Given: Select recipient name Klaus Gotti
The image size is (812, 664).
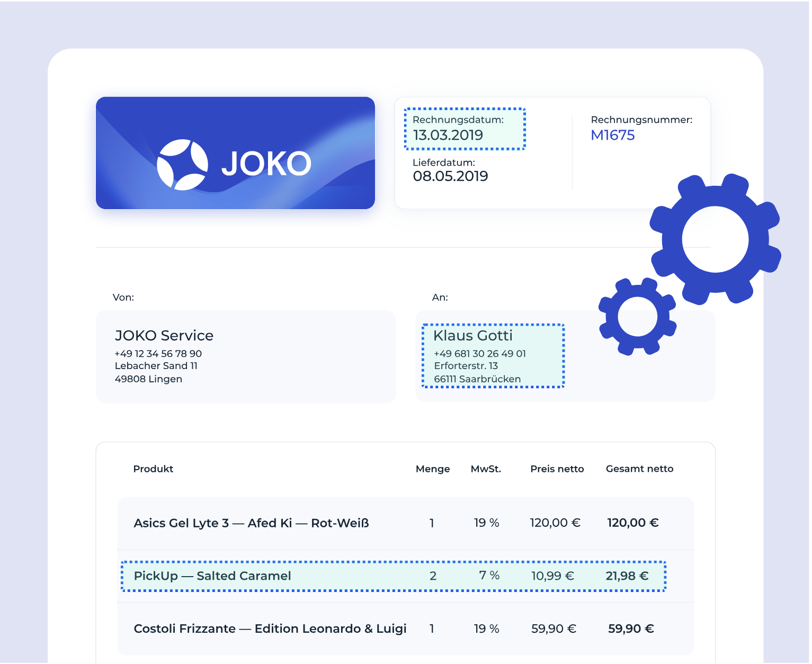Looking at the screenshot, I should click(473, 336).
